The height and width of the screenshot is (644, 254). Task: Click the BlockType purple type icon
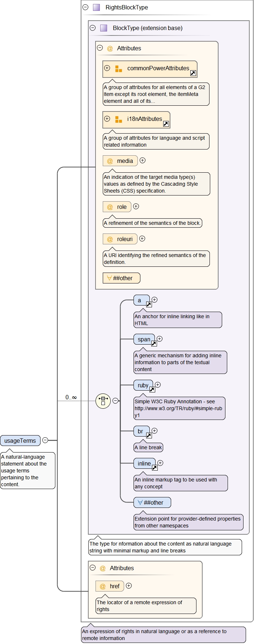pyautogui.click(x=103, y=28)
